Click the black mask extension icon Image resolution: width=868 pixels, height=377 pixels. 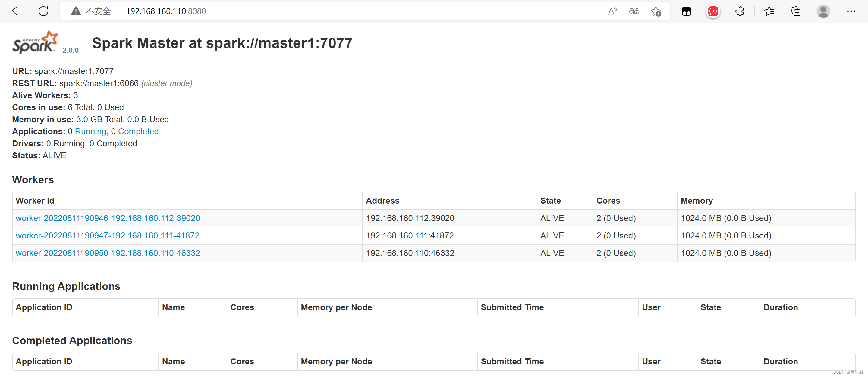coord(686,11)
